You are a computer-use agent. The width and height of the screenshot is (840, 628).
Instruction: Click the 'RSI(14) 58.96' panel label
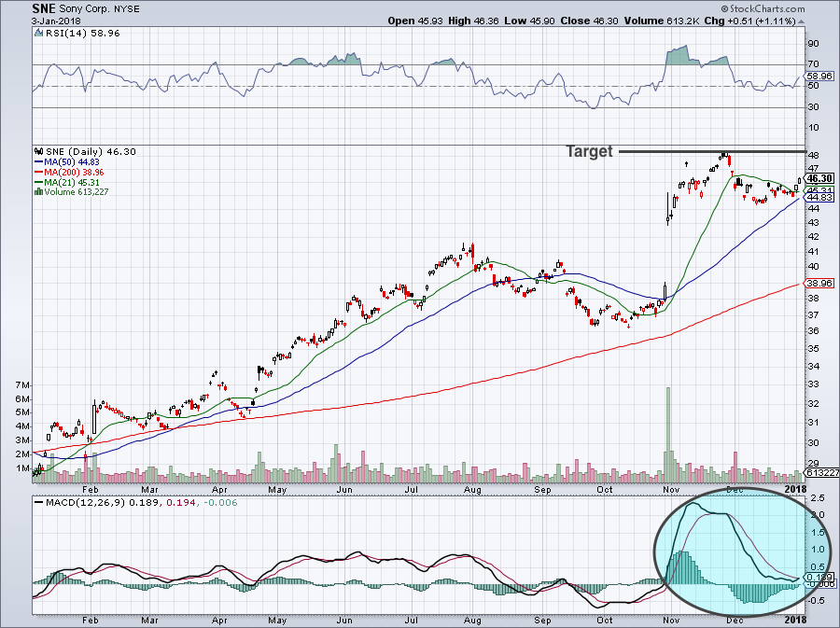(82, 34)
